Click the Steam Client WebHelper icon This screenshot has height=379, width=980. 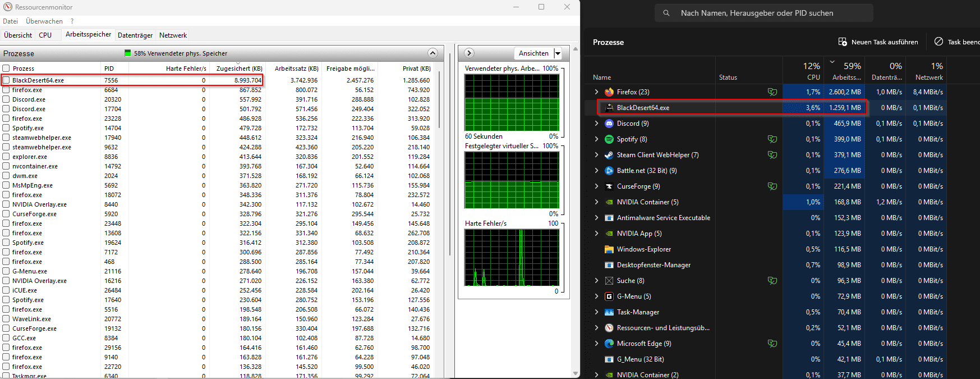coord(609,155)
